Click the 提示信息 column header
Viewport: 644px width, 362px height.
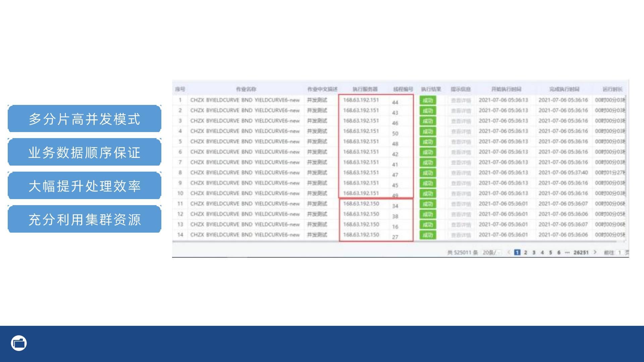coord(461,89)
